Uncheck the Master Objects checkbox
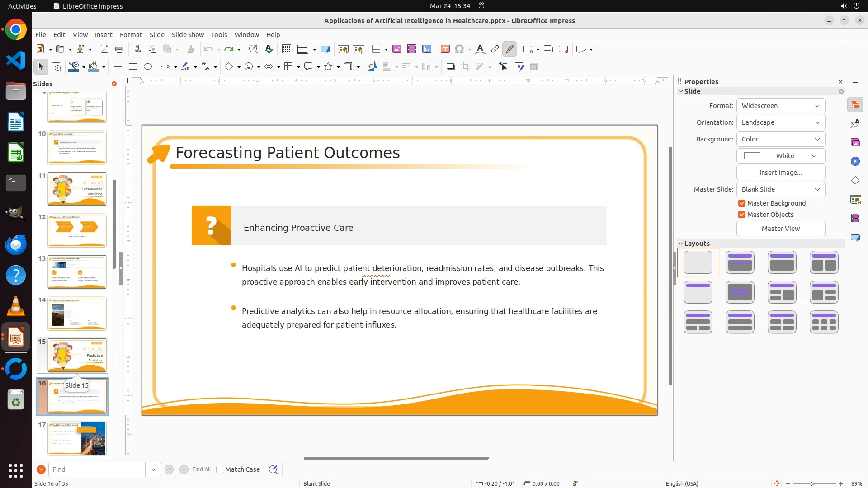868x488 pixels. pyautogui.click(x=742, y=215)
